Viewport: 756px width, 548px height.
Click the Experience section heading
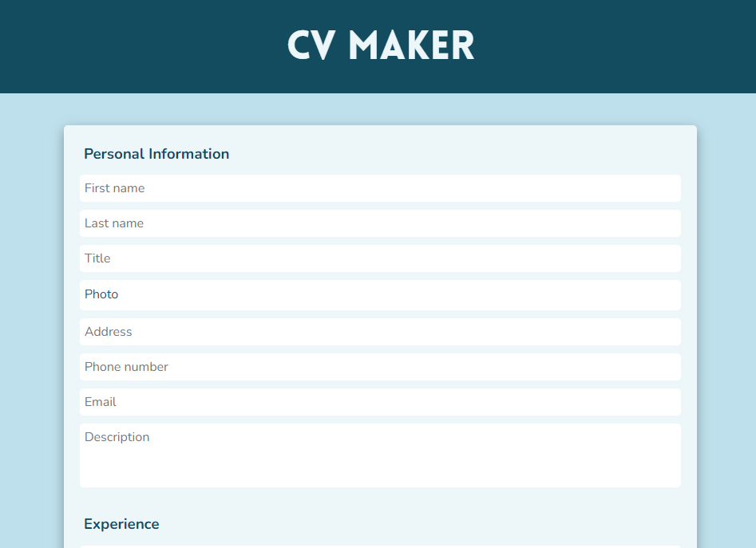coord(121,524)
